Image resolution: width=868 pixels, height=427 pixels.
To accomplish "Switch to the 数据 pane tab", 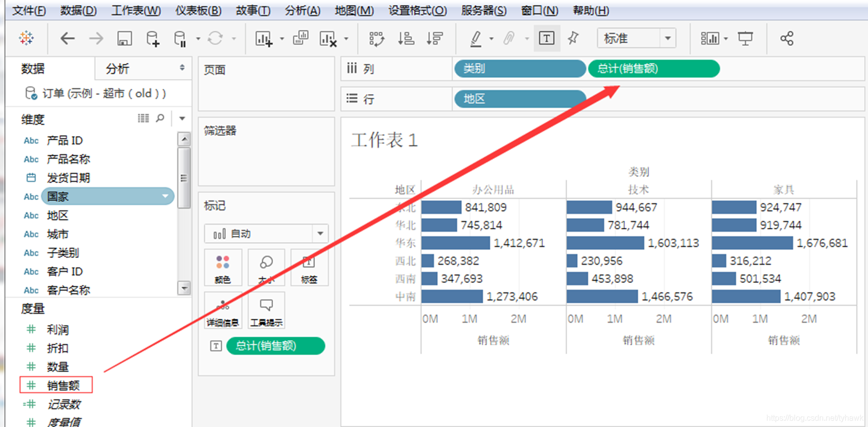I will click(33, 69).
